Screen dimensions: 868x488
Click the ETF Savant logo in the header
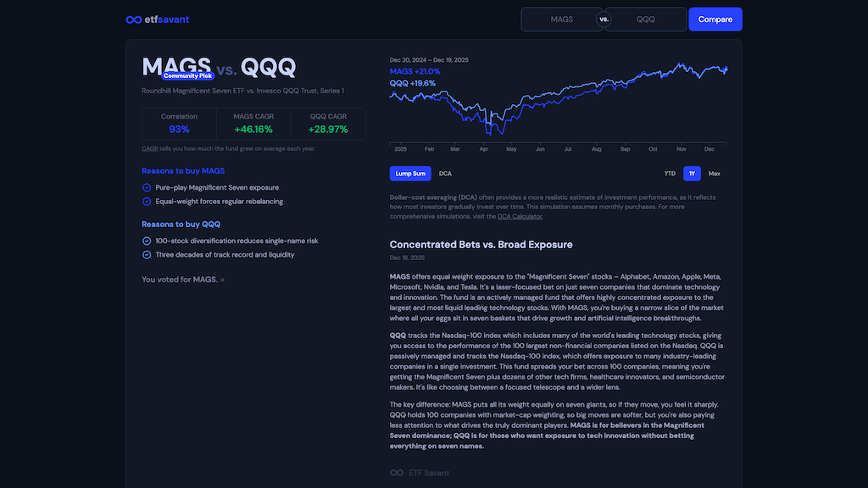[x=157, y=19]
